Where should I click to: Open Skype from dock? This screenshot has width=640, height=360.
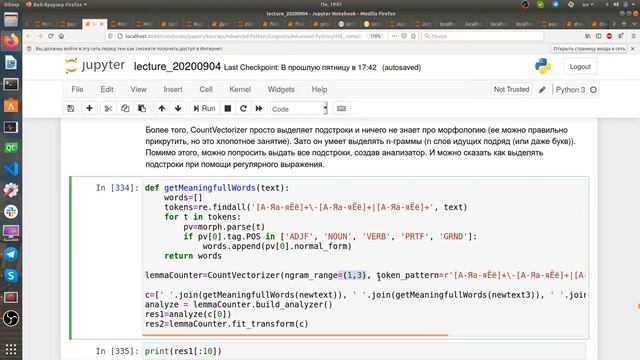tap(11, 276)
